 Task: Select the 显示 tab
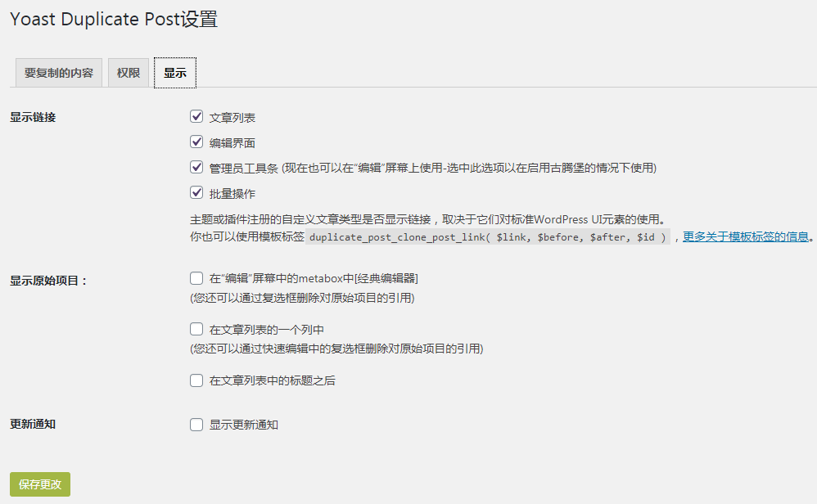[174, 72]
